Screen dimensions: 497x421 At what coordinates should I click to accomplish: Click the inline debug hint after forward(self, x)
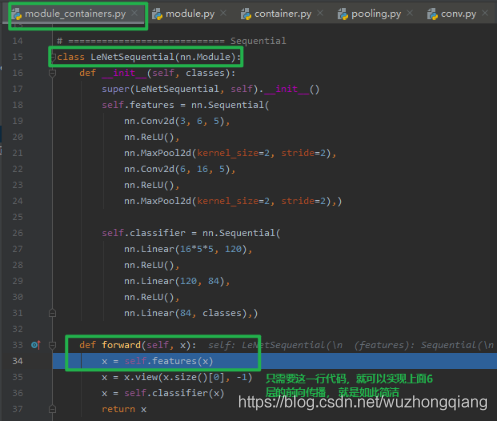point(351,345)
